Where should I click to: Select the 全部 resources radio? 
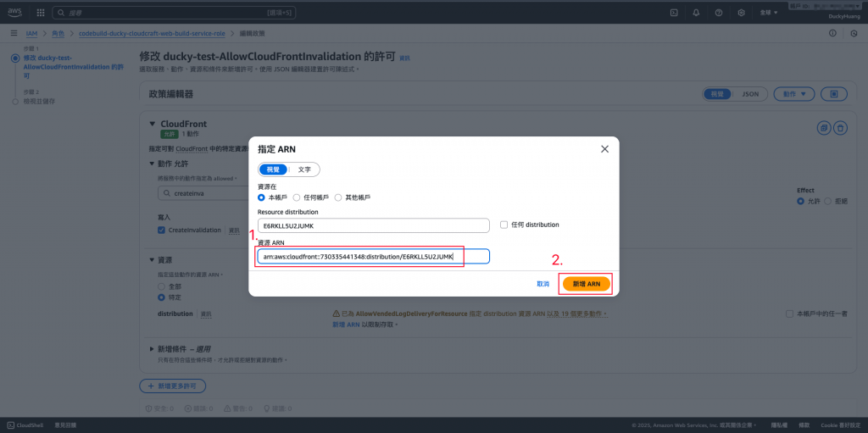pos(162,286)
